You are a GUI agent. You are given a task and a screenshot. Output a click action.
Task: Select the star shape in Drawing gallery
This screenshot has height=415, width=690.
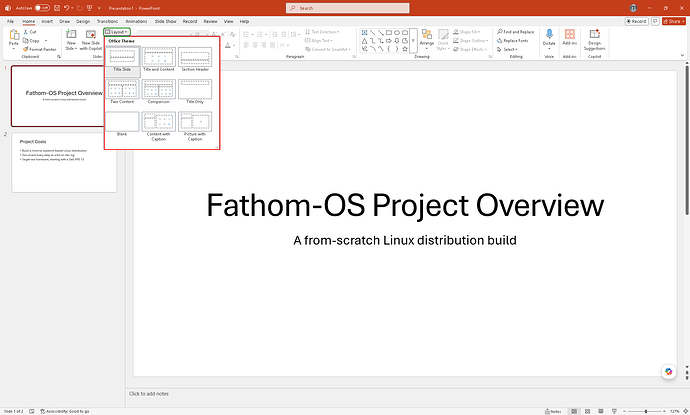point(405,48)
